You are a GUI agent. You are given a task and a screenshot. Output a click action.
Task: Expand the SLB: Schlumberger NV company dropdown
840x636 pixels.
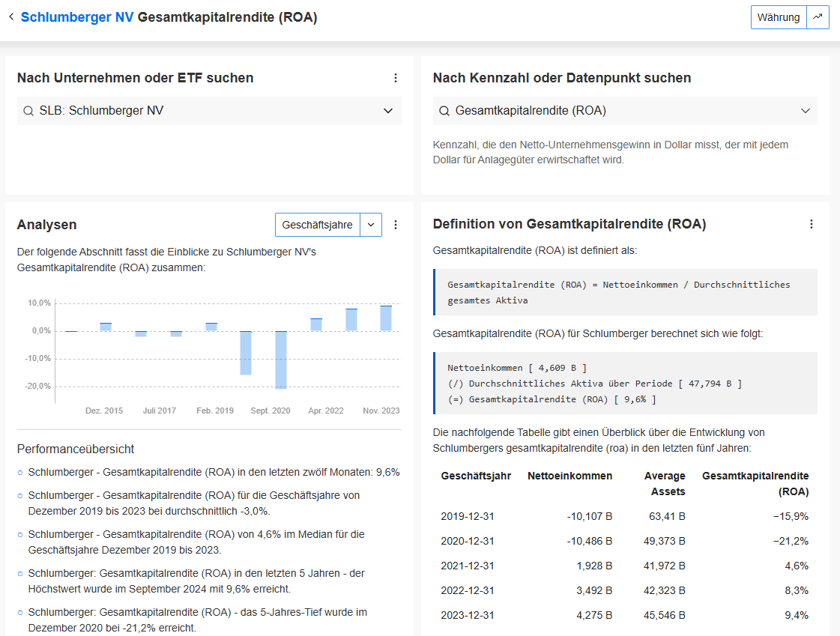tap(389, 111)
